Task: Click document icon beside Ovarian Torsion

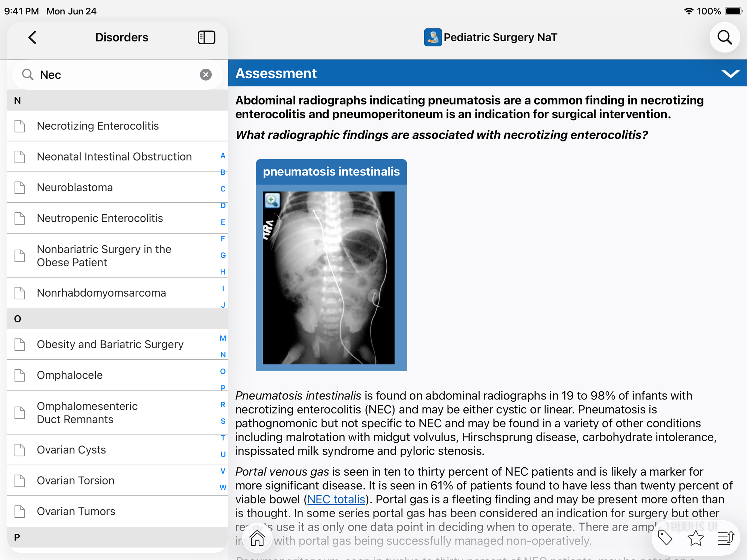Action: (20, 481)
